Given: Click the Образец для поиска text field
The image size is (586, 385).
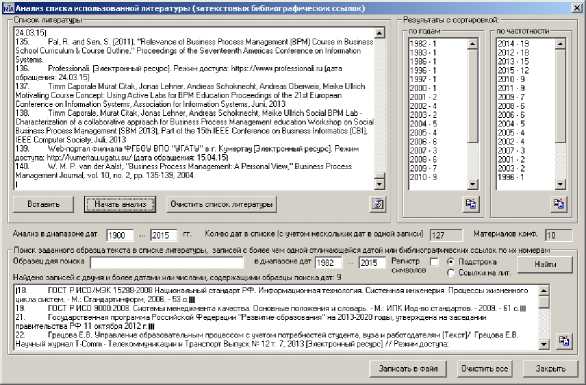Looking at the screenshot, I should point(167,262).
